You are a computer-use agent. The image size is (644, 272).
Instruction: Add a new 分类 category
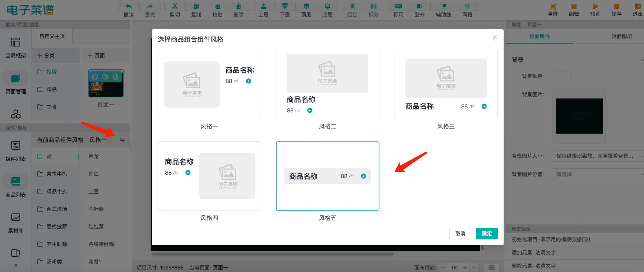pyautogui.click(x=46, y=56)
